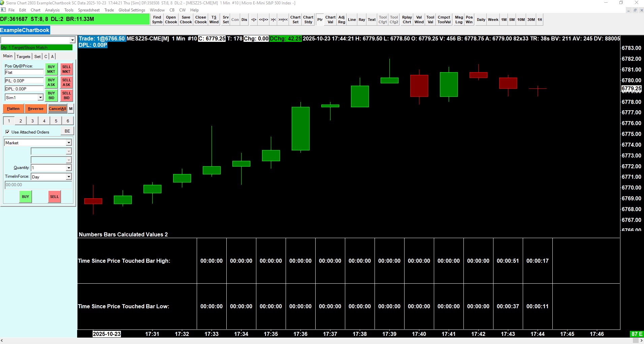
Task: Click the Reverse position button
Action: click(x=36, y=109)
